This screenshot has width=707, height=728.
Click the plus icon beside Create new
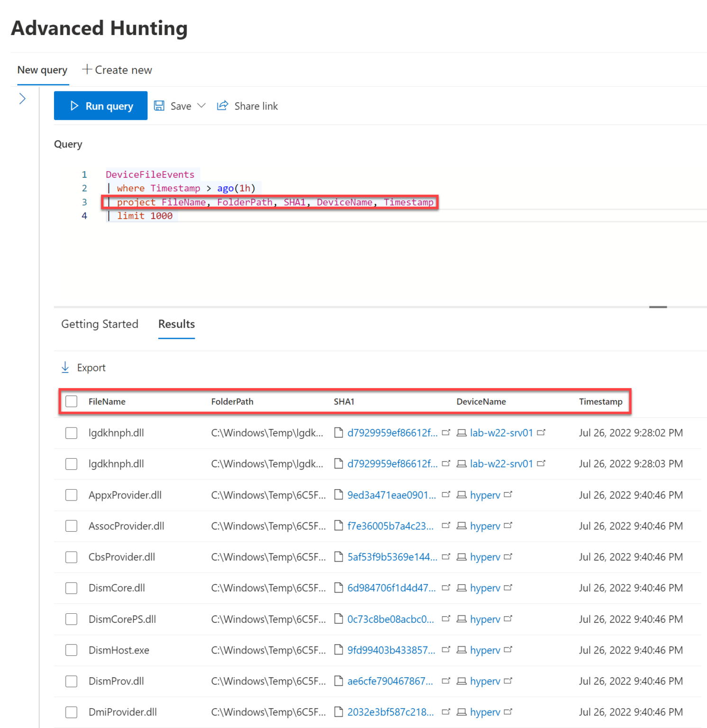[87, 70]
